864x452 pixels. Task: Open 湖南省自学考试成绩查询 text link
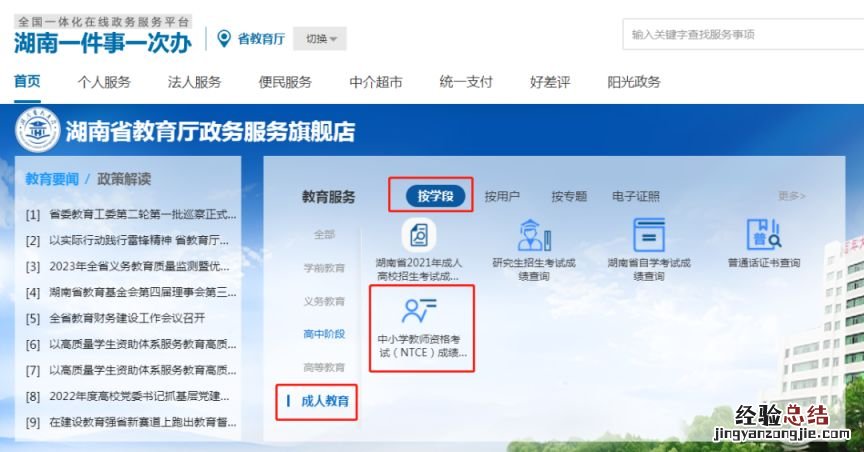pyautogui.click(x=649, y=270)
